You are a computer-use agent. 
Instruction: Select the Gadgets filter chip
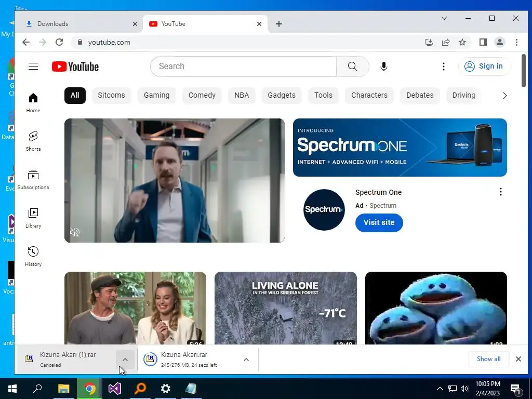282,96
